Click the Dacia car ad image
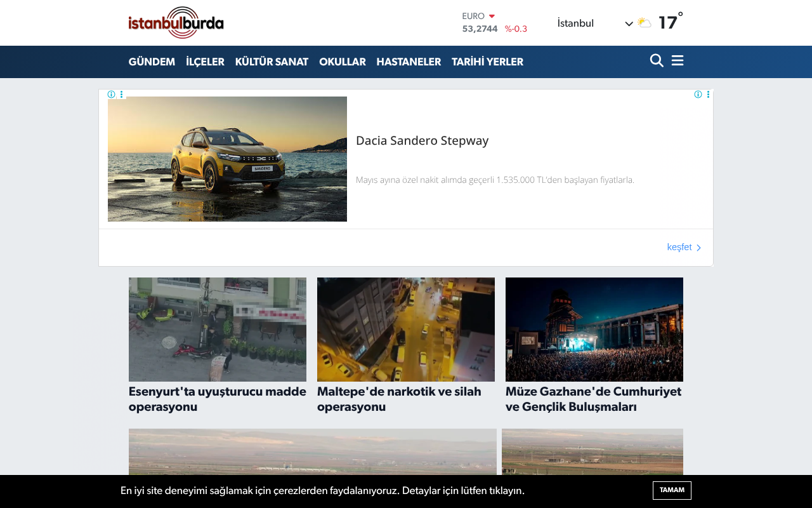 [x=227, y=159]
